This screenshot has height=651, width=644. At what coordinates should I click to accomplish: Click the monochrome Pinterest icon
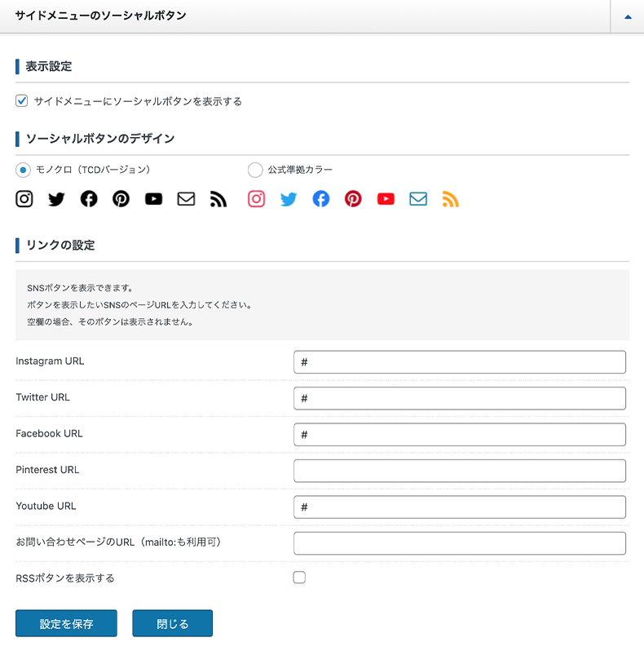121,199
